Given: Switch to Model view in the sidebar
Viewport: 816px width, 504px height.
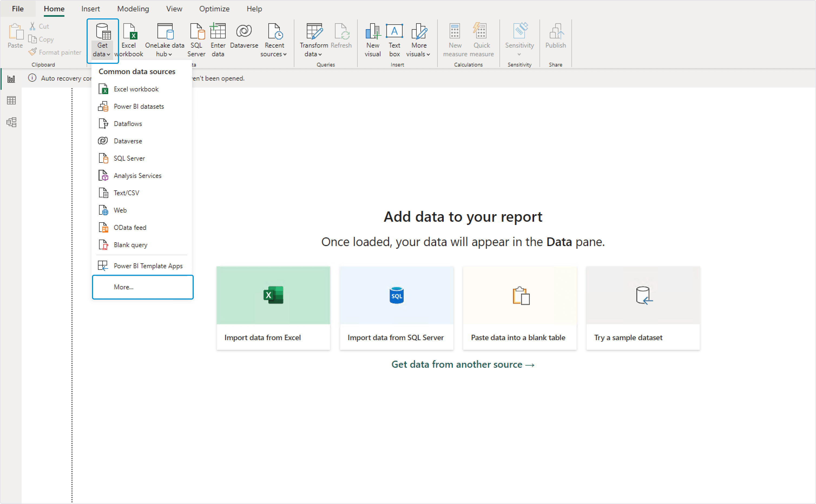Looking at the screenshot, I should [11, 122].
